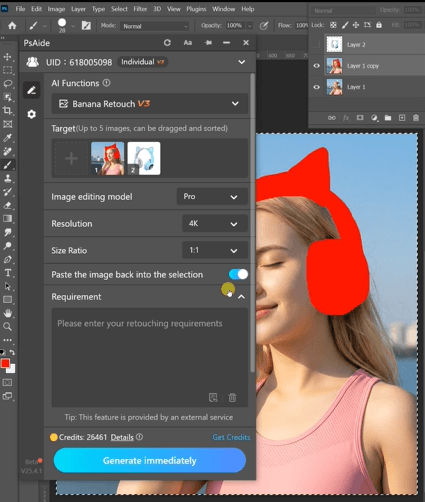Expand Banana Retouch V3 function dropdown

point(149,104)
